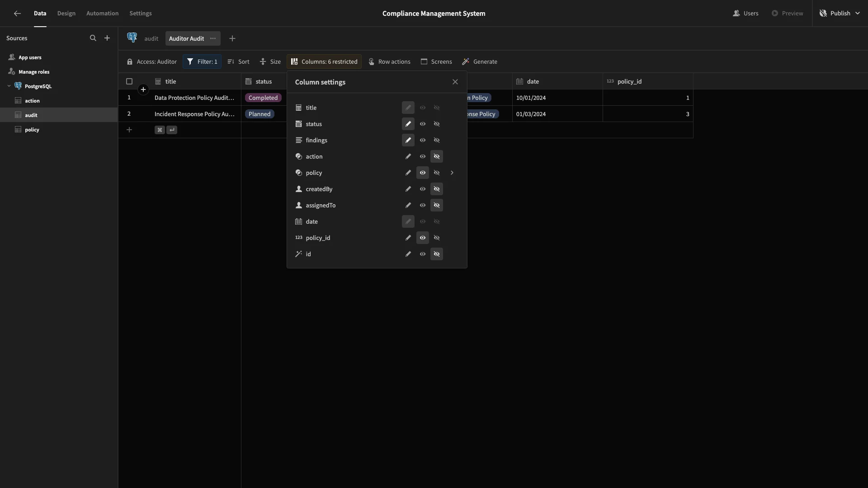Set policy column to editable pencil

pos(408,173)
